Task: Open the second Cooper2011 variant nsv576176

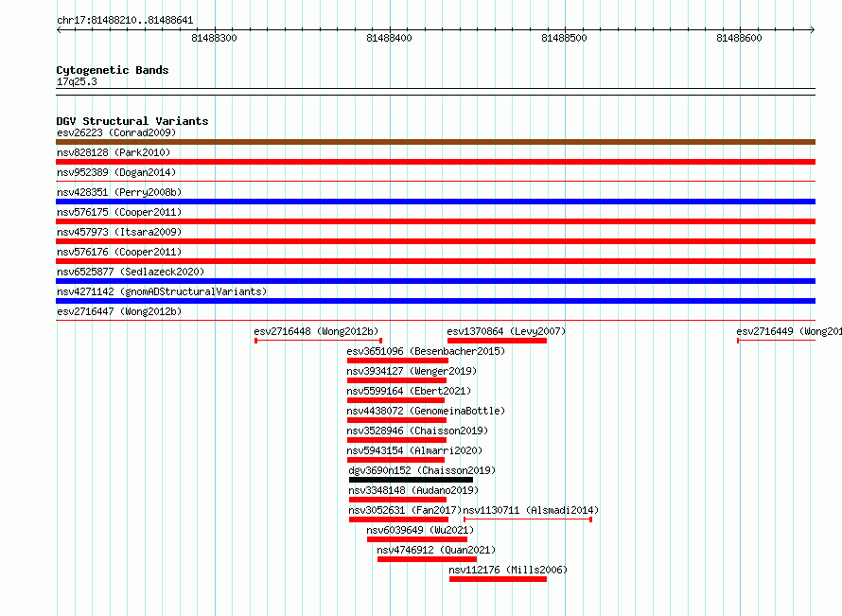Action: click(x=119, y=252)
